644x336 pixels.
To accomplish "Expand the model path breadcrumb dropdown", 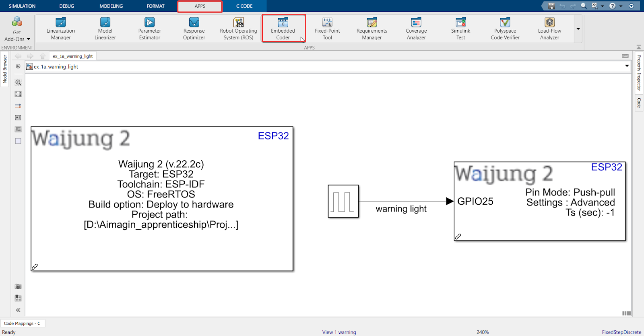I will [x=627, y=66].
